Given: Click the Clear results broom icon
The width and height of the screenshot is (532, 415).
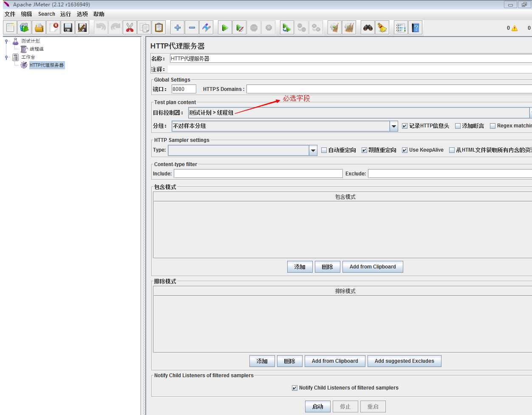Looking at the screenshot, I should click(335, 28).
